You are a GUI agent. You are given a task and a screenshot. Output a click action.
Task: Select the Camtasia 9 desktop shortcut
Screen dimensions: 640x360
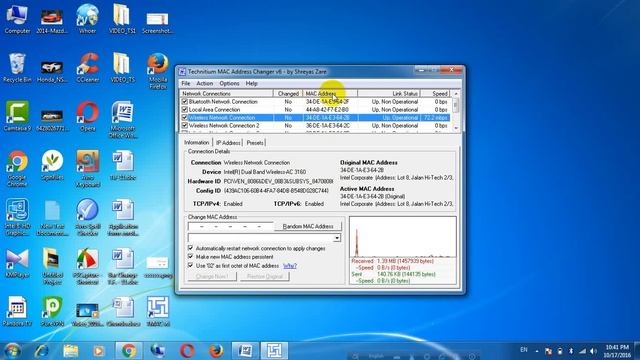[x=17, y=116]
